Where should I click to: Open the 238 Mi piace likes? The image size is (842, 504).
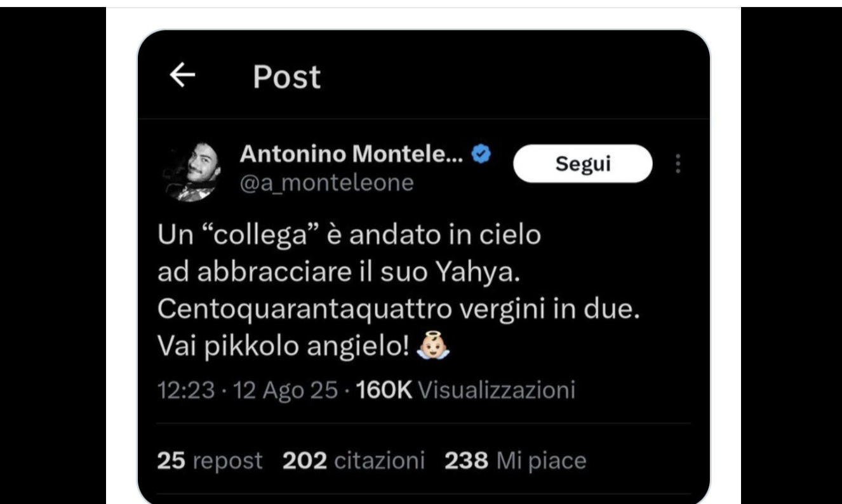click(514, 461)
